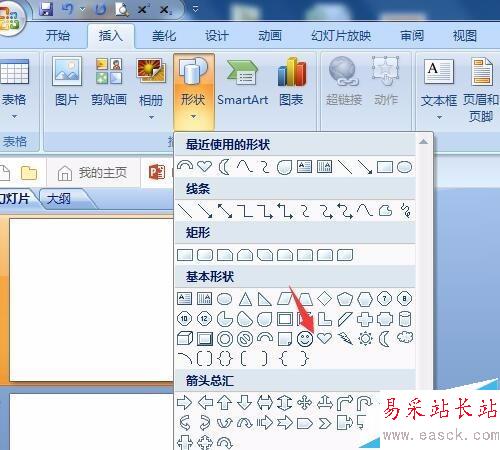The image size is (500, 450).
Task: Insert the smiley face shape
Action: point(305,339)
